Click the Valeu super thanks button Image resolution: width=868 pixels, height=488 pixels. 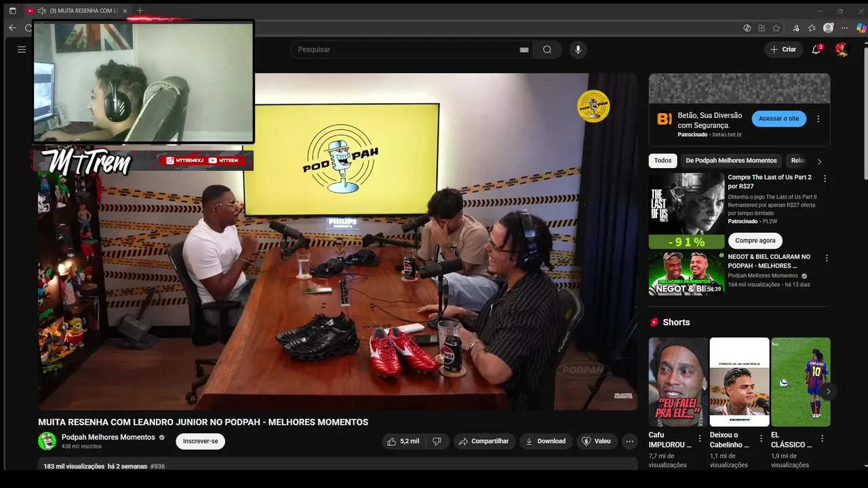[597, 441]
